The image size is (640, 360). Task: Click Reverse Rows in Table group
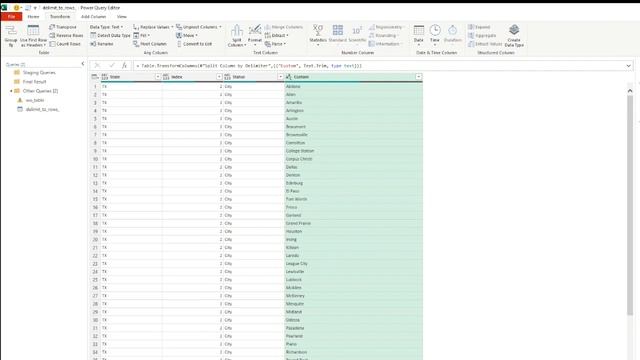click(66, 36)
